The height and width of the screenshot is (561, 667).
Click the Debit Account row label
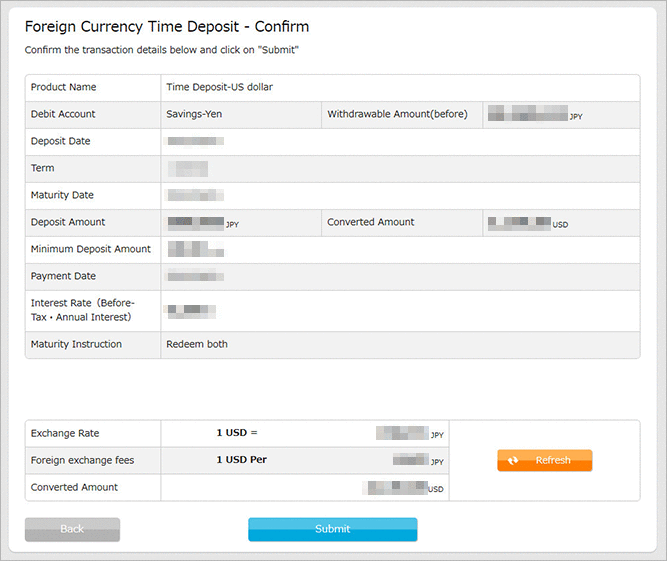click(x=66, y=114)
